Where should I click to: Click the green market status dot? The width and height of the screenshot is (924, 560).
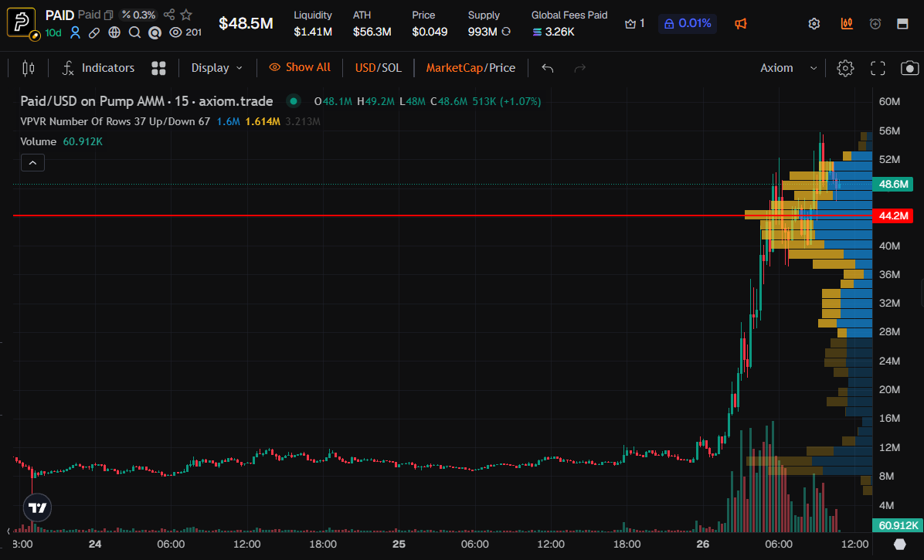293,101
